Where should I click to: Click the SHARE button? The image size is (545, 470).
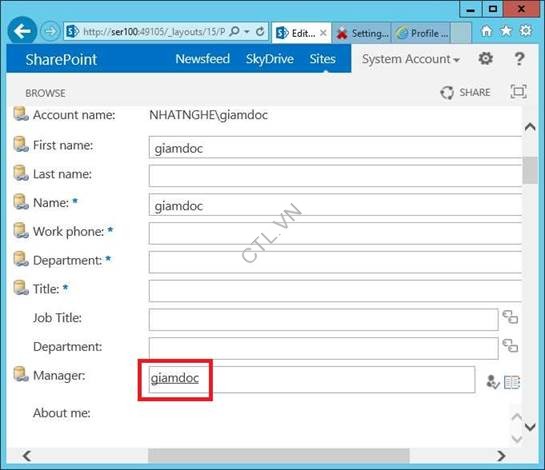coord(465,92)
